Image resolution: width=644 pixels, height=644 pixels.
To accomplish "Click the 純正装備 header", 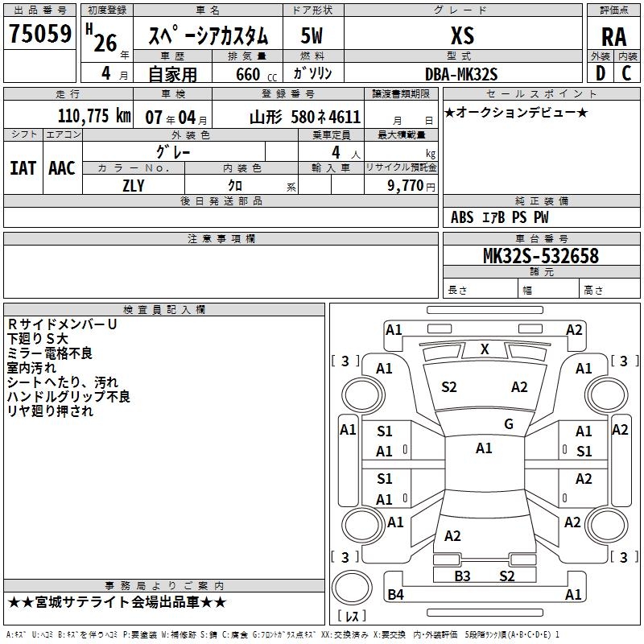I will [x=541, y=200].
